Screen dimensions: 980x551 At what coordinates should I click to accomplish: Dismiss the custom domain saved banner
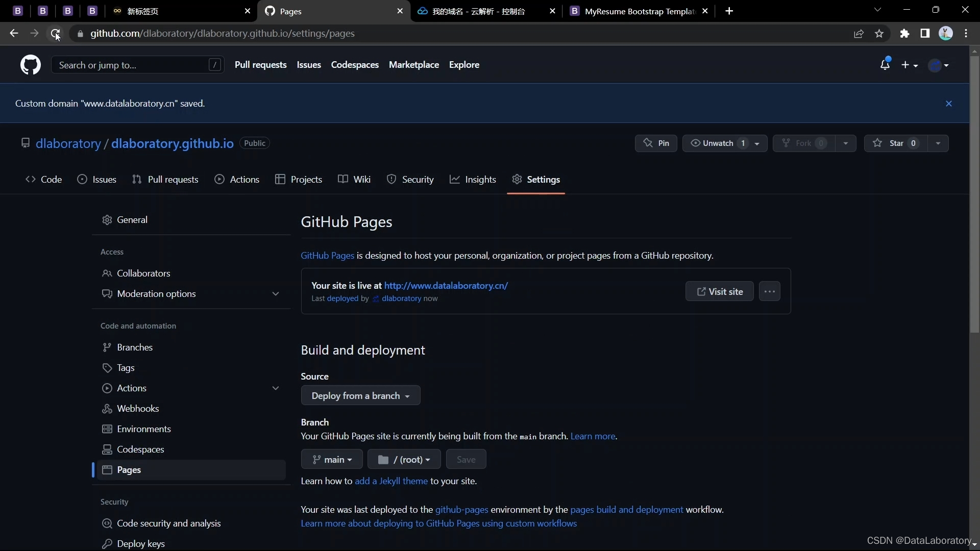(948, 104)
